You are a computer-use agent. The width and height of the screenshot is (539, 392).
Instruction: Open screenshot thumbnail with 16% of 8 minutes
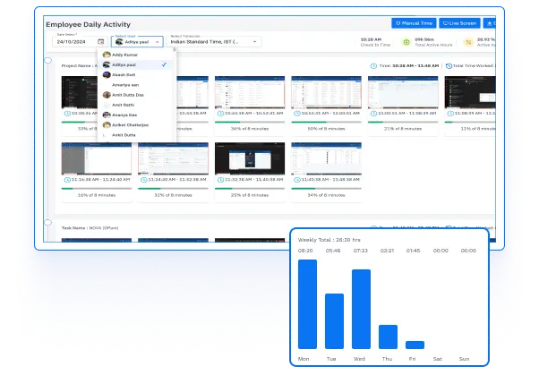tap(97, 158)
